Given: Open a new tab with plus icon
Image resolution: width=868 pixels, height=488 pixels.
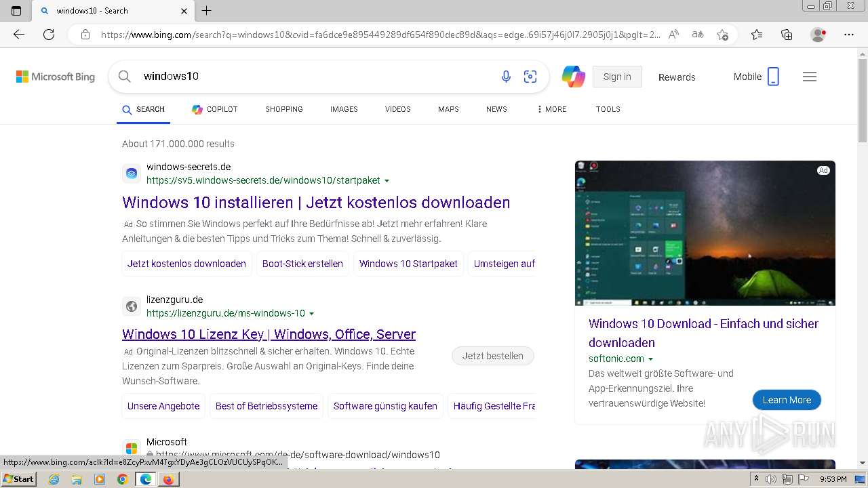Looking at the screenshot, I should (x=207, y=10).
